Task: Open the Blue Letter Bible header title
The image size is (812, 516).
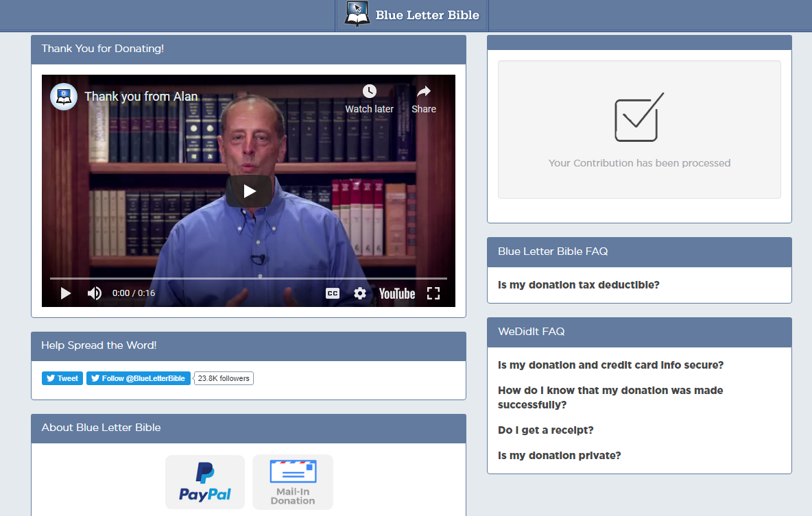Action: click(427, 16)
